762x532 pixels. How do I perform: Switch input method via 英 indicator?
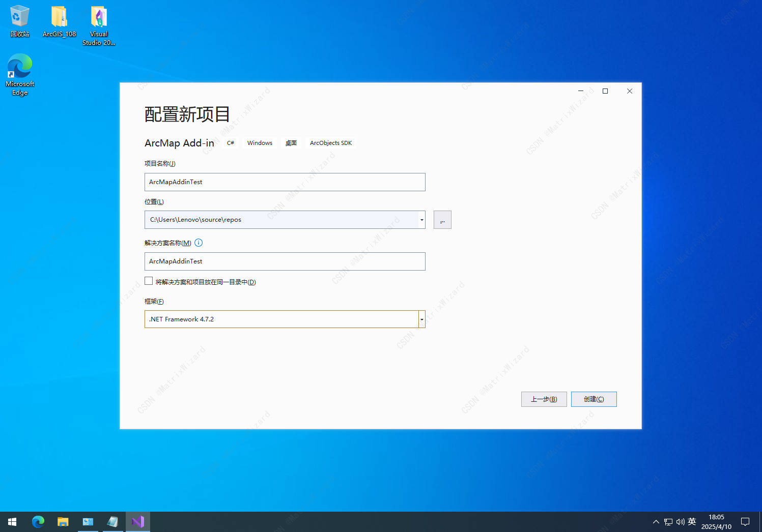(x=692, y=522)
